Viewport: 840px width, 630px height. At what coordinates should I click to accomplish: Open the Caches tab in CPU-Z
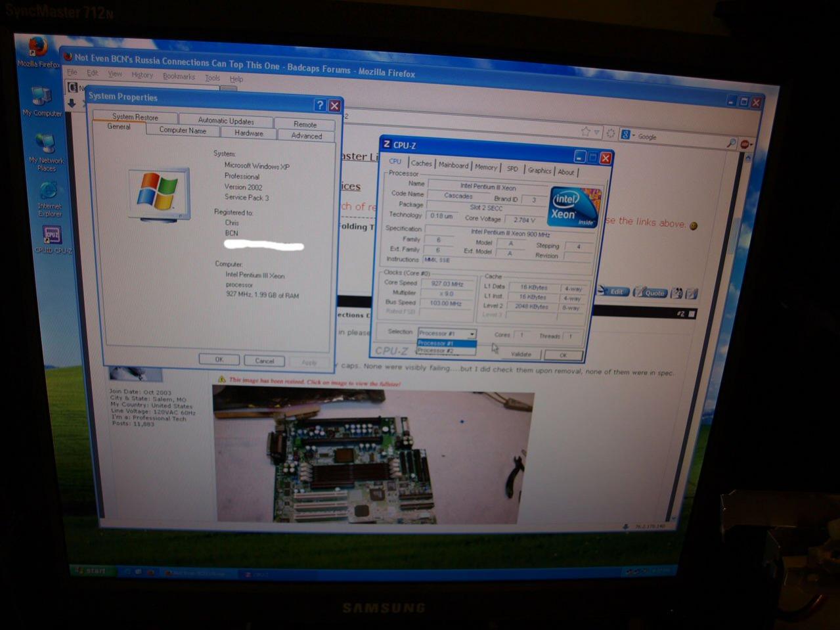tap(421, 163)
